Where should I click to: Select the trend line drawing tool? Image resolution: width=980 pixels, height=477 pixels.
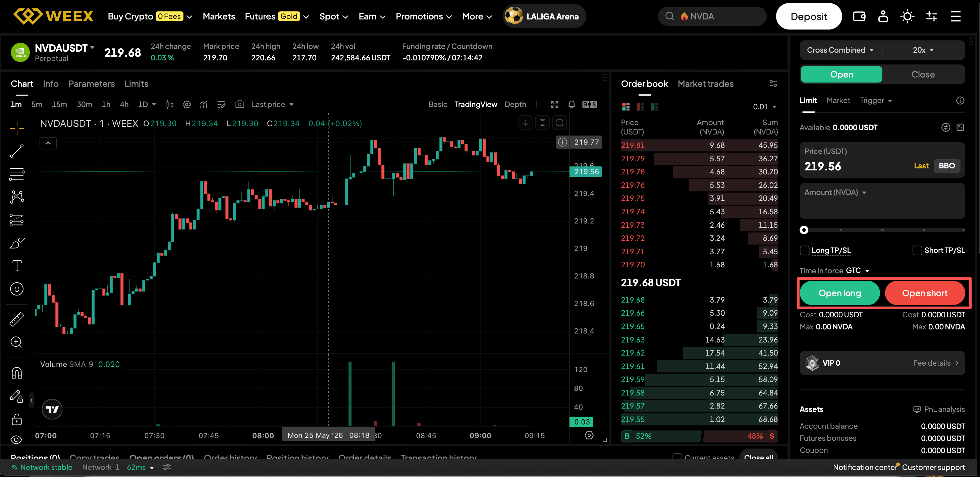(x=17, y=151)
